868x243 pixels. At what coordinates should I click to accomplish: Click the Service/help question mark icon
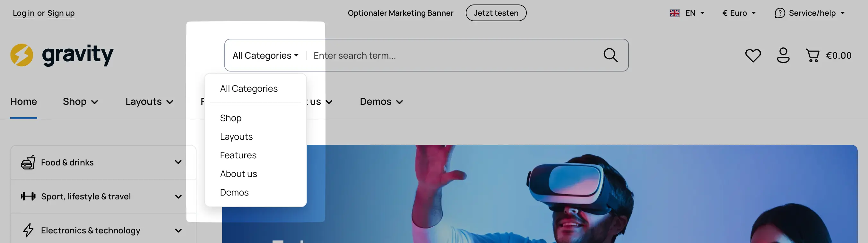[779, 13]
